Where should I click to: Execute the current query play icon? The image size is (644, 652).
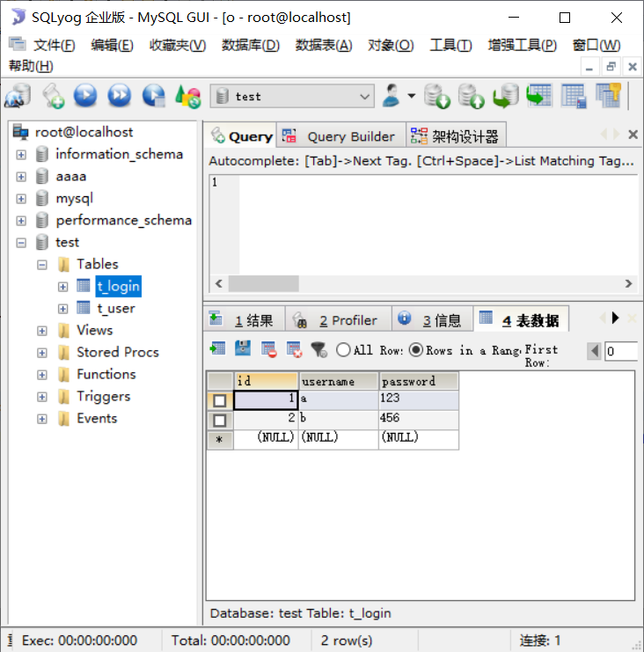point(85,96)
